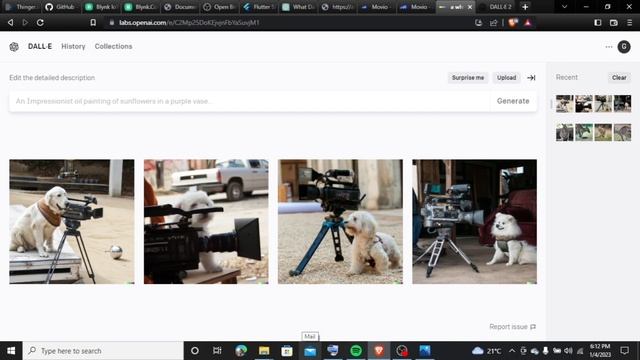
Task: Switch to the DALL·E 2 browser tab
Action: pyautogui.click(x=496, y=7)
